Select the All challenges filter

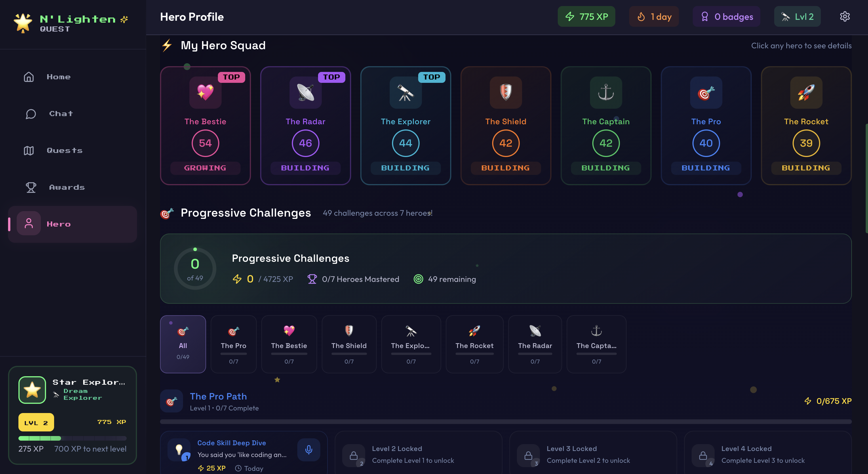click(x=183, y=344)
